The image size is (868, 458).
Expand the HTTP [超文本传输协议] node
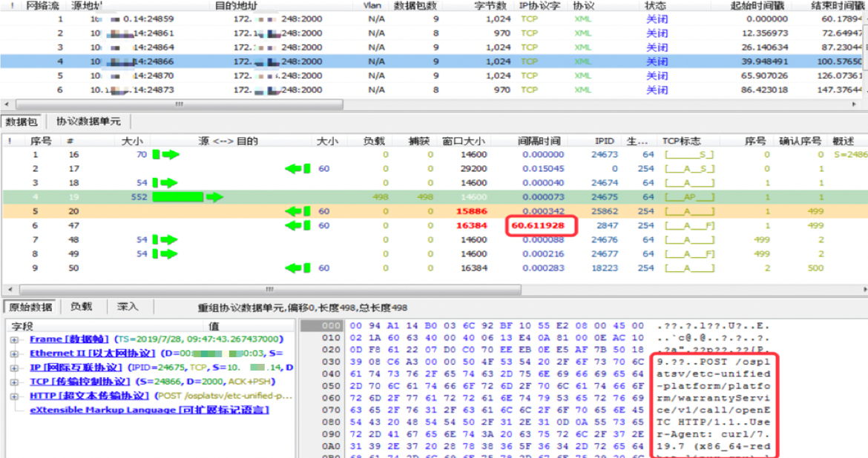(x=14, y=396)
